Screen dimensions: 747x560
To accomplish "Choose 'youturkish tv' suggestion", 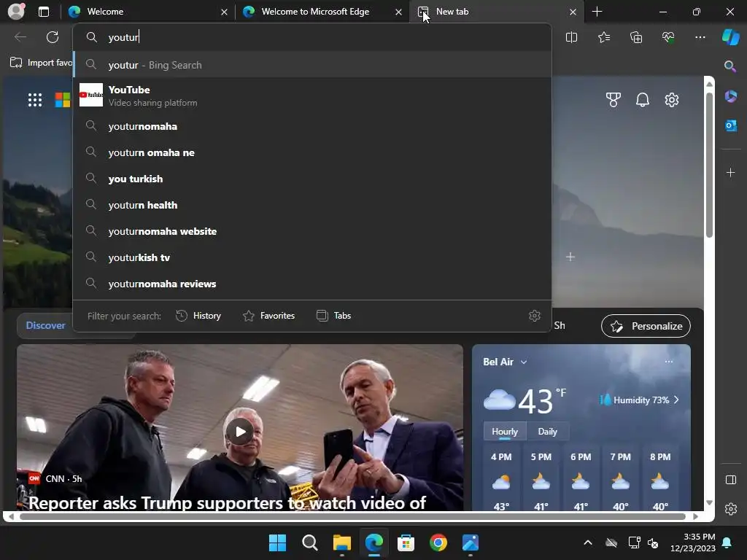I will 312,257.
